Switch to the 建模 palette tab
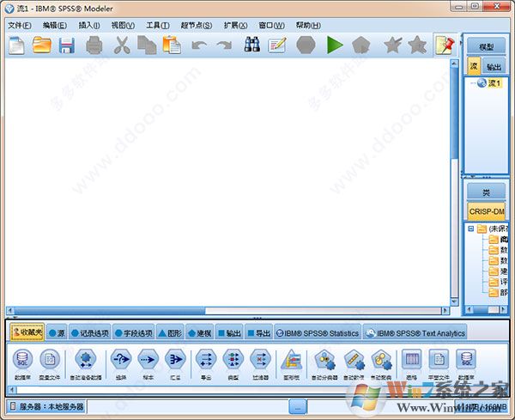The height and width of the screenshot is (420, 515). 200,333
